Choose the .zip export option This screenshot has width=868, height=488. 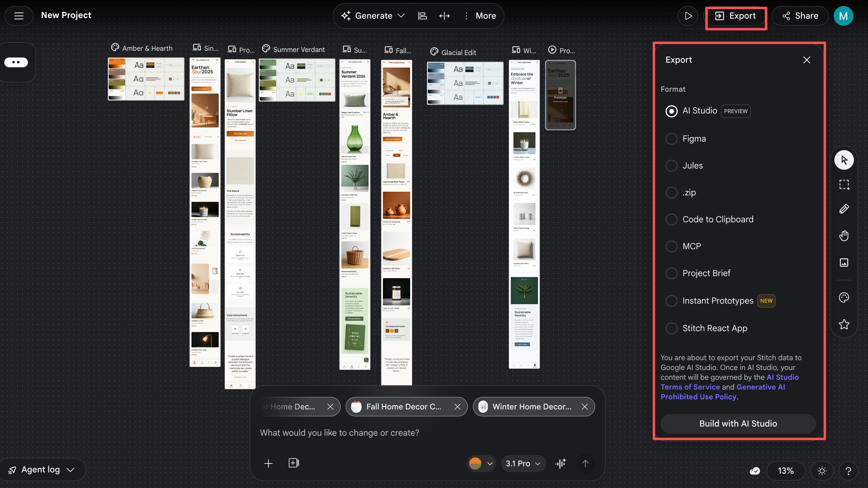pyautogui.click(x=672, y=193)
